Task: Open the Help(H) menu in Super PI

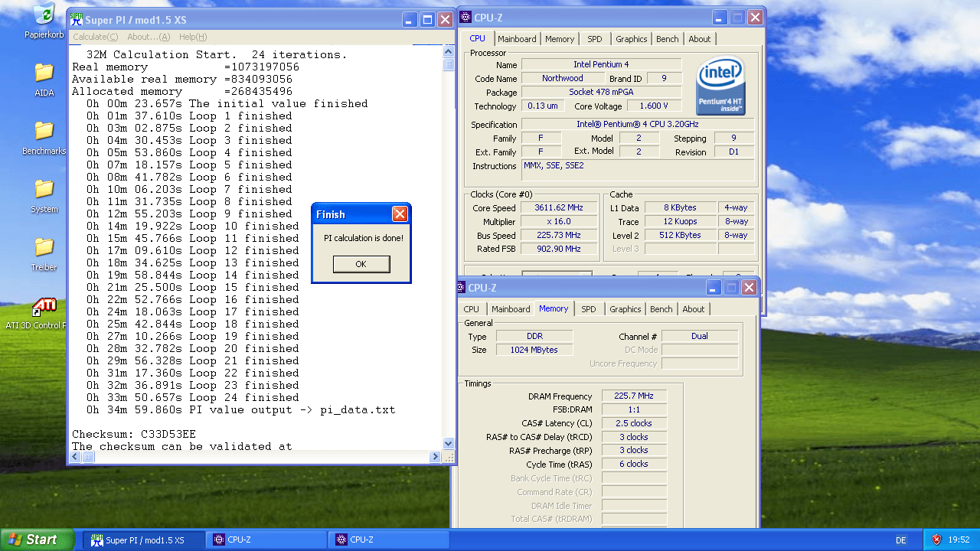Action: (193, 37)
